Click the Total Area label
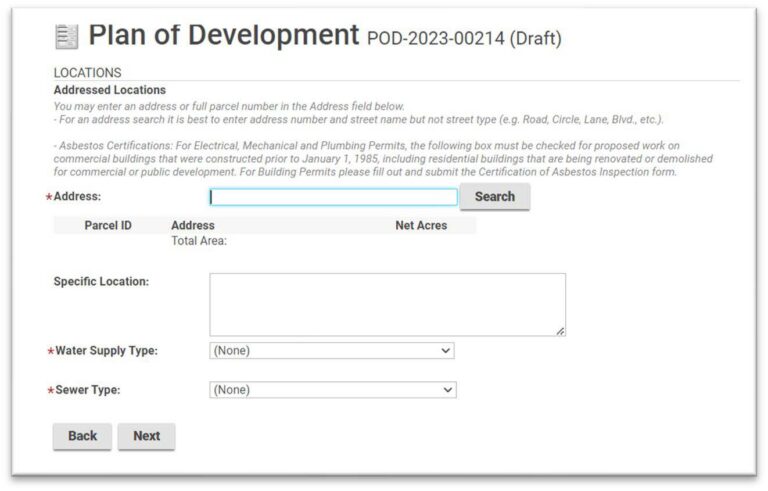 tap(199, 241)
